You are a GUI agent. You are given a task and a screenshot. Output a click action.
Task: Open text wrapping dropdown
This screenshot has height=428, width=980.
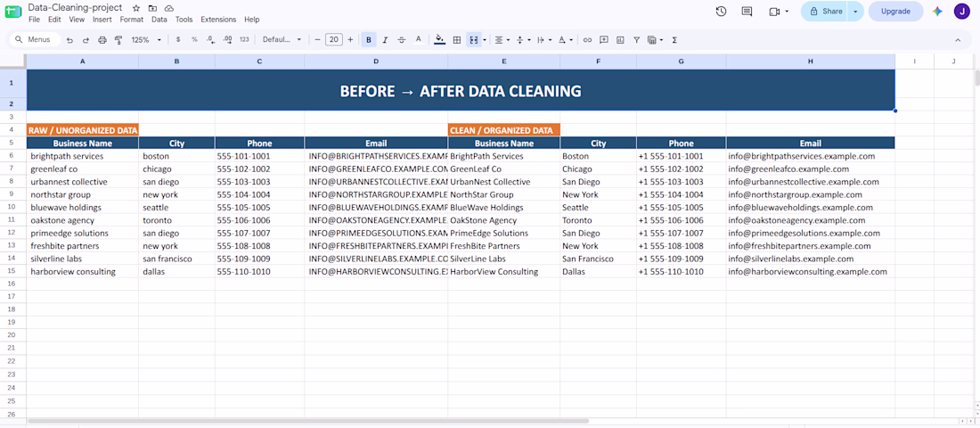(x=543, y=39)
